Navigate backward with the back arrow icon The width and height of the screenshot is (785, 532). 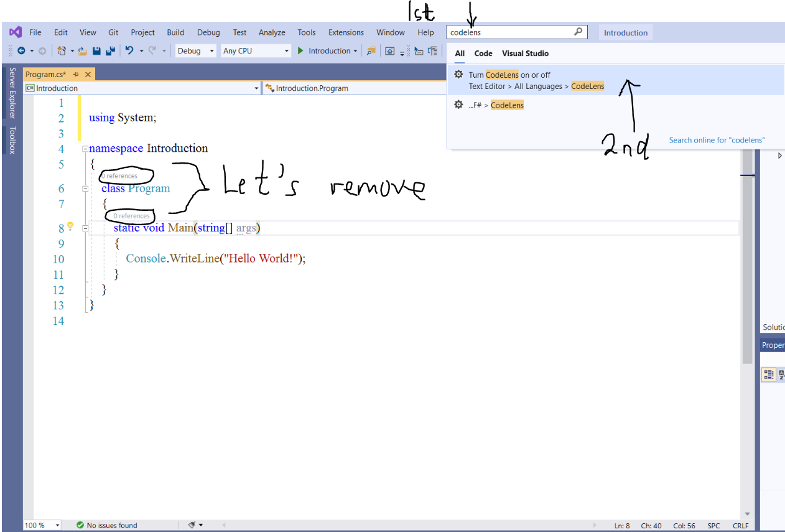tap(21, 51)
